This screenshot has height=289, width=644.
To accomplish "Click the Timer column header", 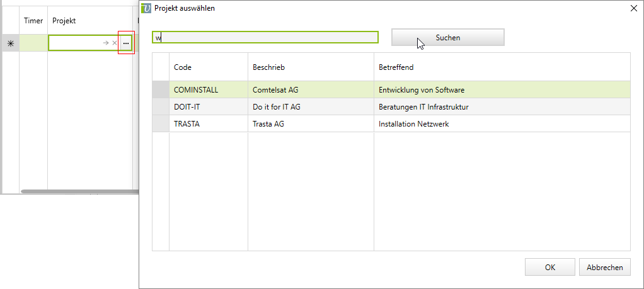I will [x=33, y=21].
